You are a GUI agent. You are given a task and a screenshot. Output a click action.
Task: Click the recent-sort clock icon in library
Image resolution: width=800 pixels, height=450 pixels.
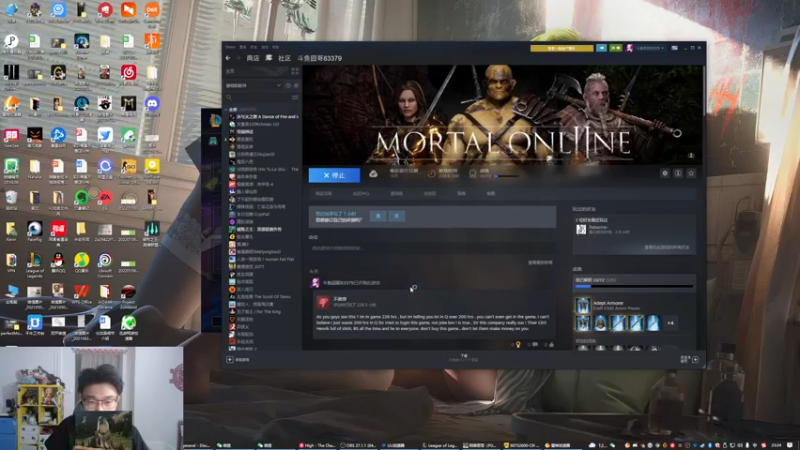tap(288, 86)
